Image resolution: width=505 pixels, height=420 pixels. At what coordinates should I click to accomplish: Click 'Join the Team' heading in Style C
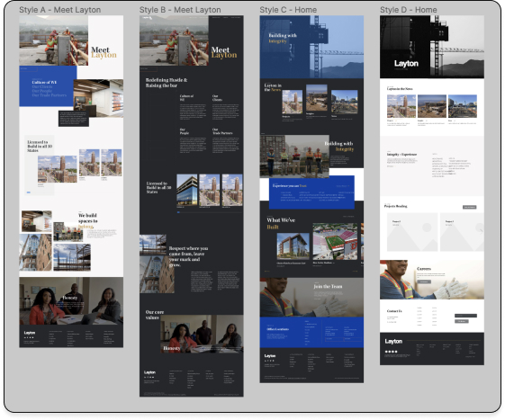click(328, 286)
